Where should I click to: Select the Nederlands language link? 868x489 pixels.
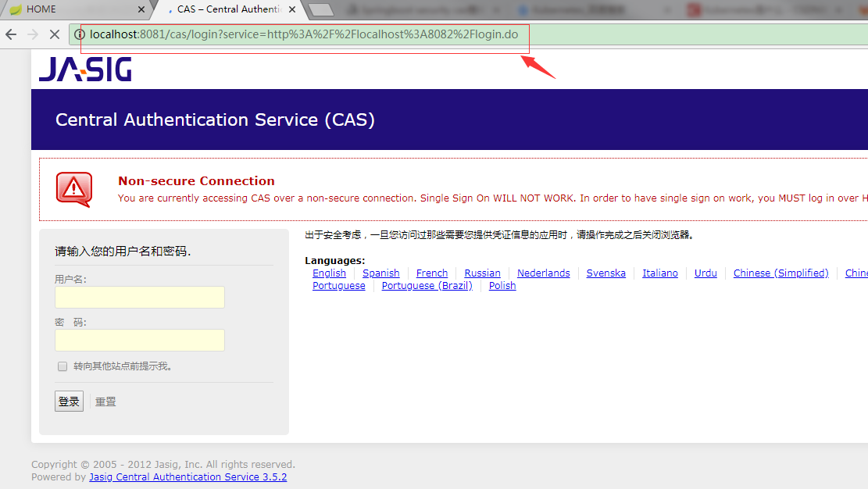coord(544,273)
